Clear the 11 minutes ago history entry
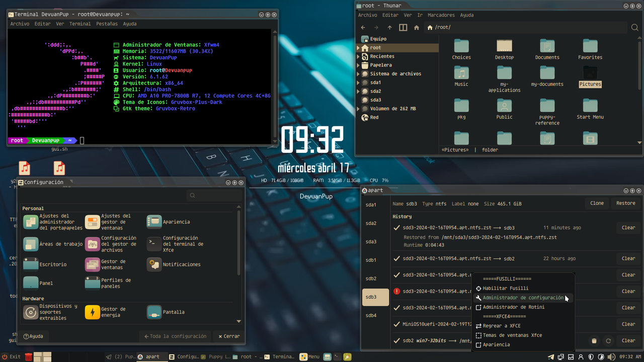644x362 pixels. [x=628, y=228]
